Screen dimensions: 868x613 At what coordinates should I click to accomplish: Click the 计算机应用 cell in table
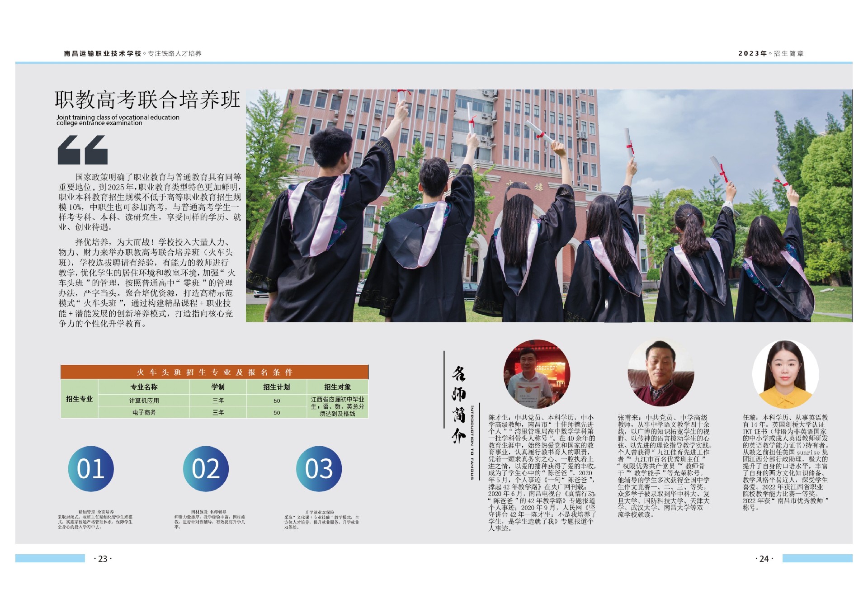pyautogui.click(x=144, y=401)
